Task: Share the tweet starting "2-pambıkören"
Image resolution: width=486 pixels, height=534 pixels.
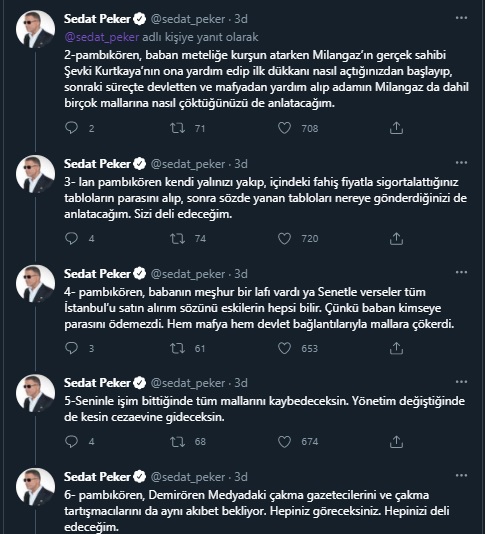Action: 396,128
